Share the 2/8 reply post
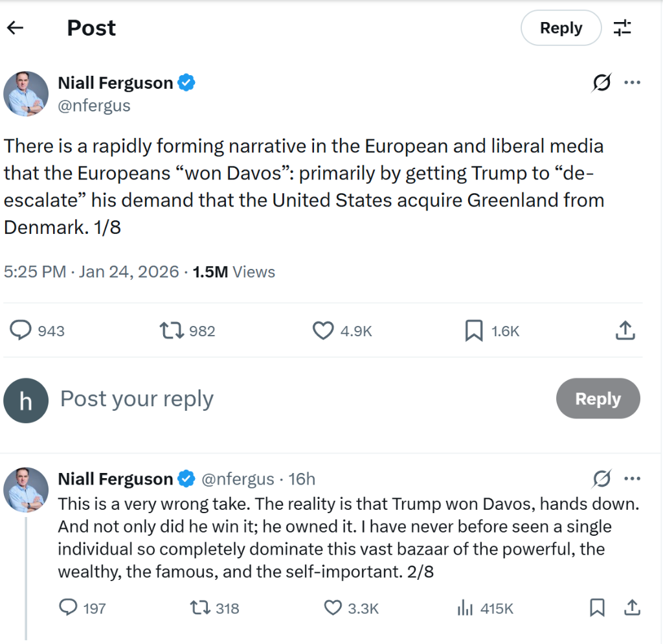The height and width of the screenshot is (644, 663). 631,608
